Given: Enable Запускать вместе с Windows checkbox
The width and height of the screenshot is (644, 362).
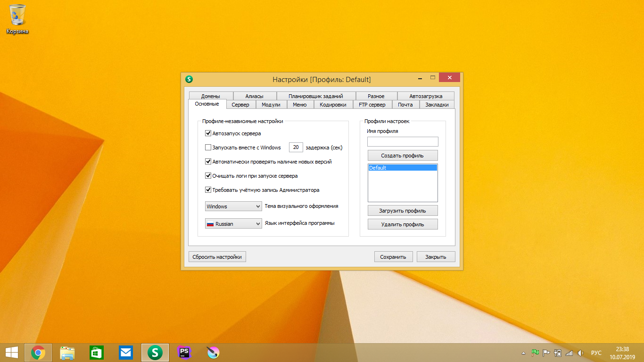Looking at the screenshot, I should pyautogui.click(x=208, y=148).
